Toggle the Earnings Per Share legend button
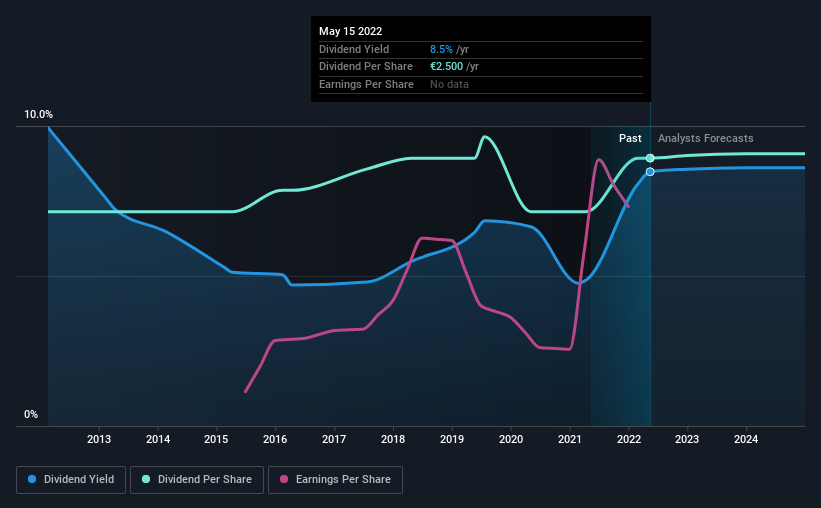Viewport: 821px width, 508px height. pos(335,480)
